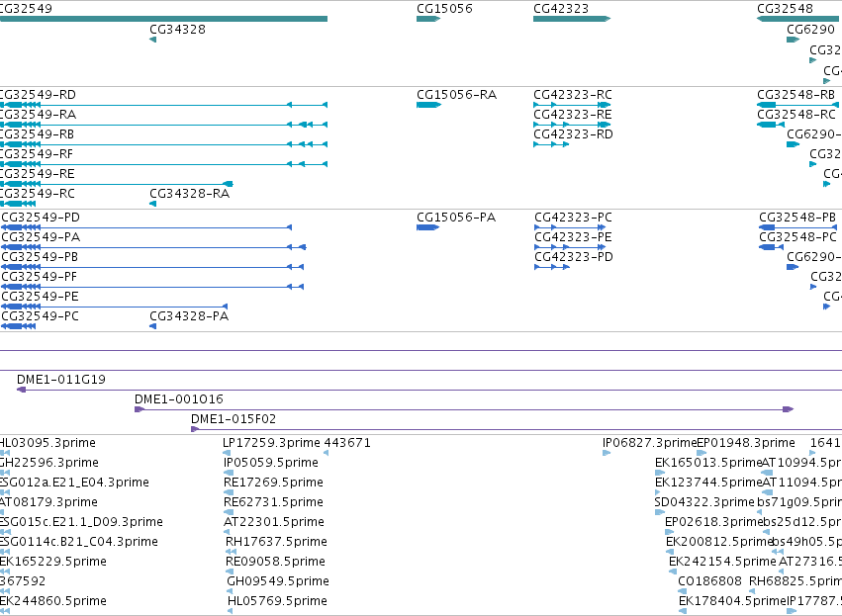Select transcript CG32549-RF
The height and width of the screenshot is (616, 842).
point(163,164)
